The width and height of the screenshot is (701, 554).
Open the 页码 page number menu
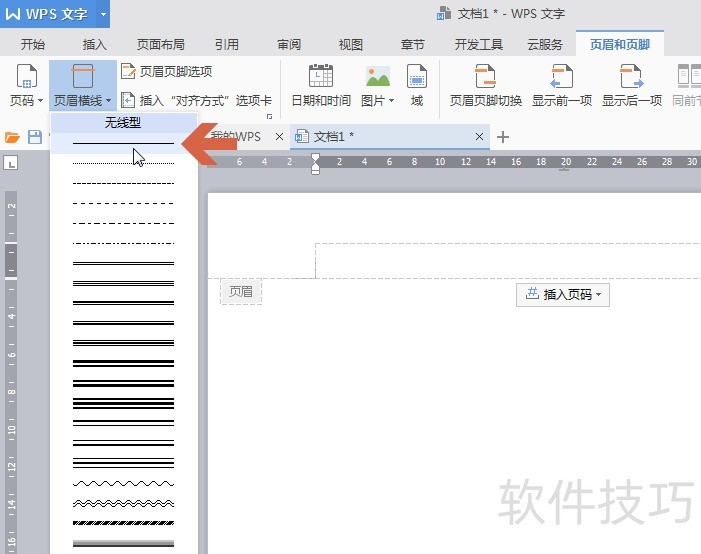26,85
